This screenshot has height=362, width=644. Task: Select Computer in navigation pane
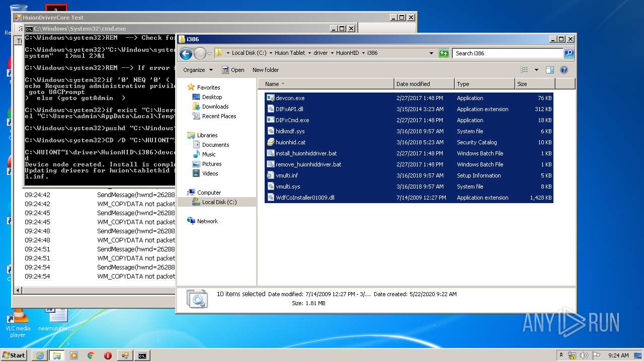tap(209, 193)
